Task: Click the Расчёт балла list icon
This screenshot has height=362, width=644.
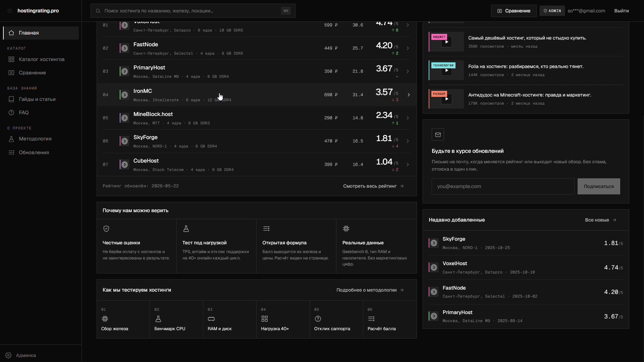Action: (x=371, y=319)
